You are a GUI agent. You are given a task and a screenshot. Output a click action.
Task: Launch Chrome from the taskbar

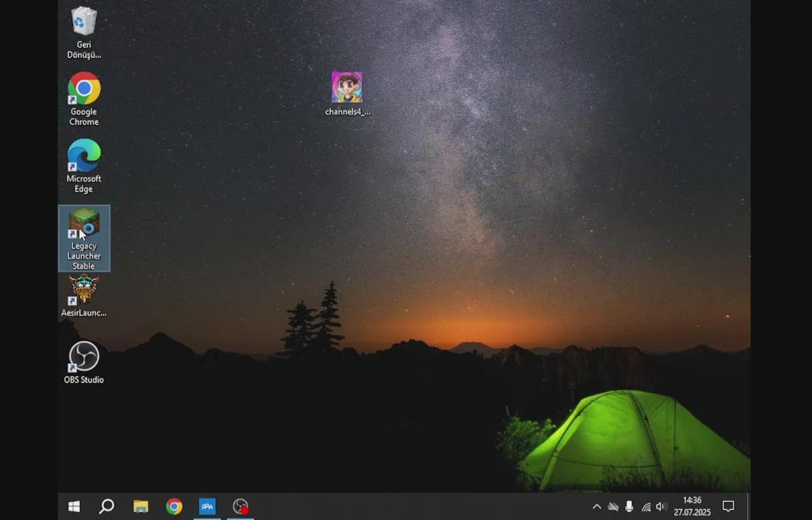174,506
